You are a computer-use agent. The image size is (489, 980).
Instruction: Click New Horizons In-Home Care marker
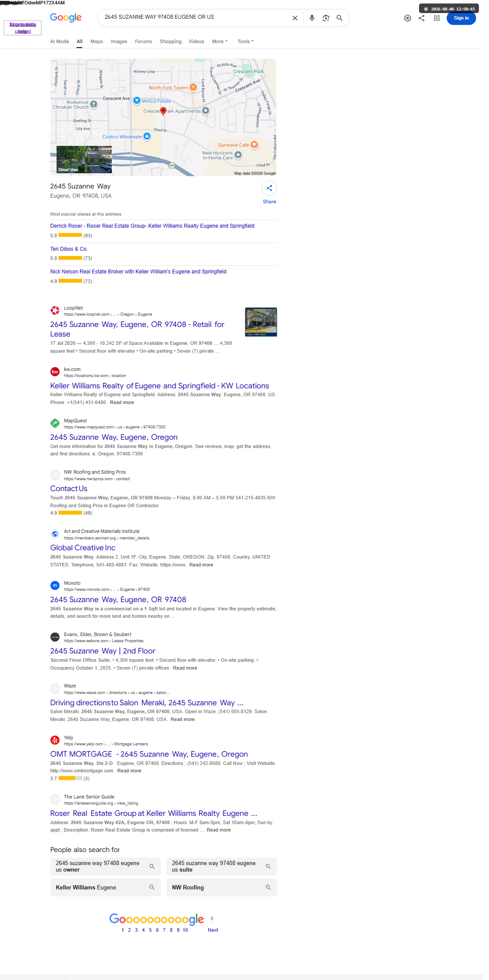238,155
